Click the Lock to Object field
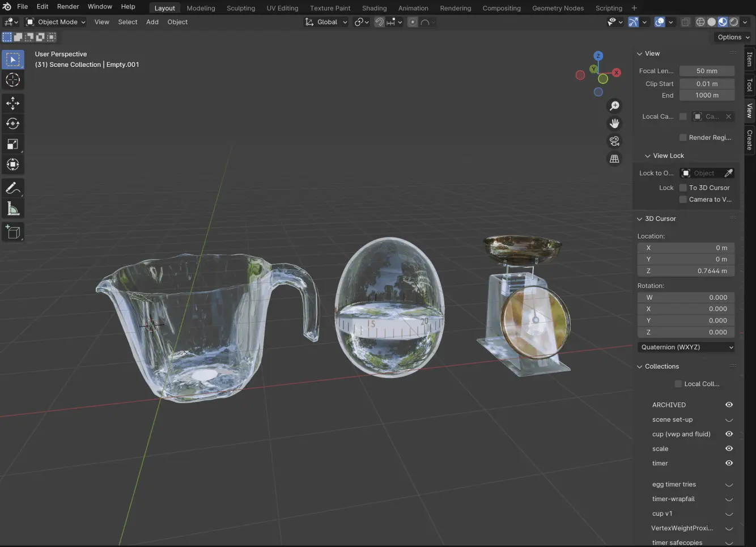Viewport: 756px width, 547px height. (x=702, y=173)
